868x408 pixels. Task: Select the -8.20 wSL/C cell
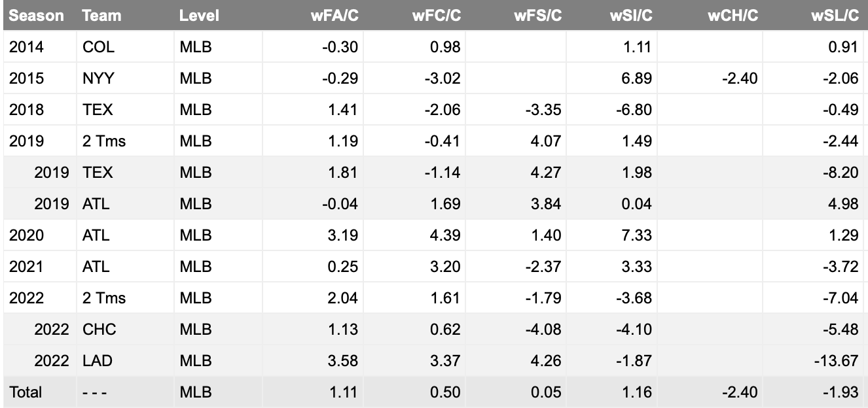[841, 172]
